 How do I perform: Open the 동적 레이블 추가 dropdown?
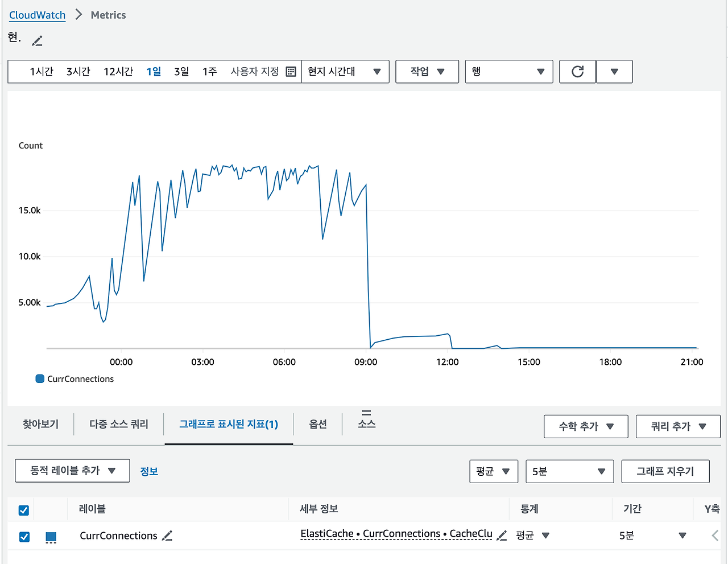point(72,471)
